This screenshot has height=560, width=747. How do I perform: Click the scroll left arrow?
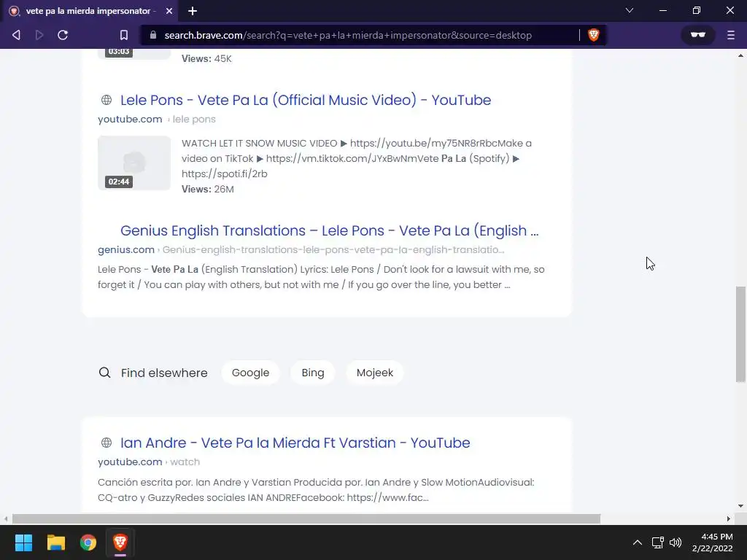click(x=6, y=518)
